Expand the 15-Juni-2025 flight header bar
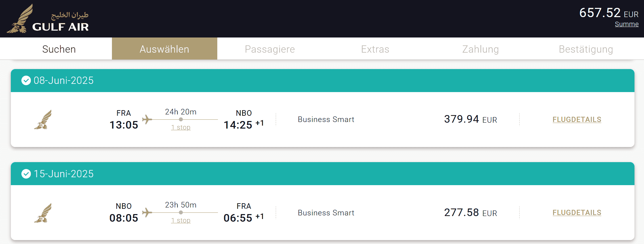This screenshot has width=644, height=244. click(x=322, y=174)
